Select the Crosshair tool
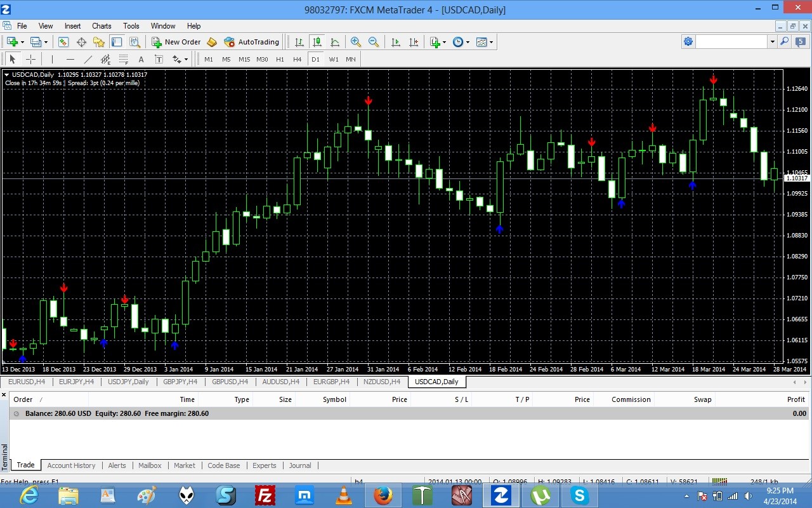The width and height of the screenshot is (812, 508). click(30, 59)
